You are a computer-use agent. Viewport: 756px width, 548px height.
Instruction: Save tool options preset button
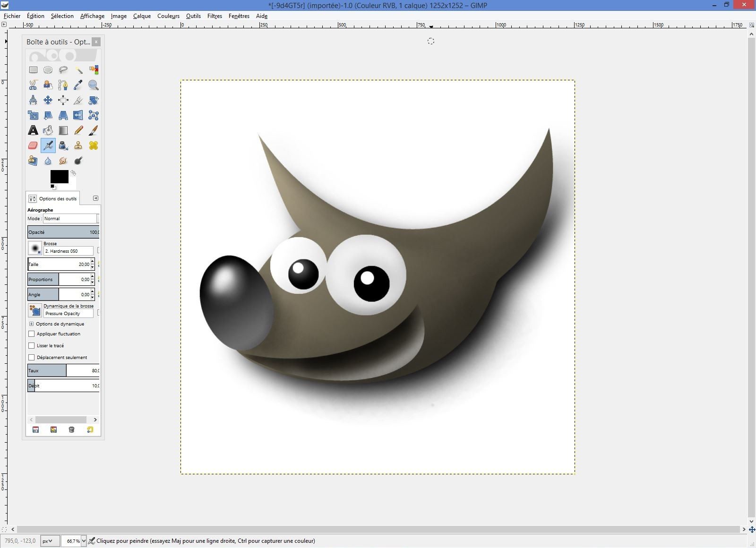(35, 429)
